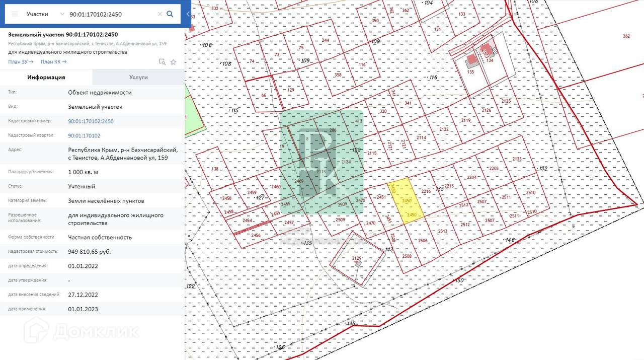Switch to the Информация tab

coord(46,77)
